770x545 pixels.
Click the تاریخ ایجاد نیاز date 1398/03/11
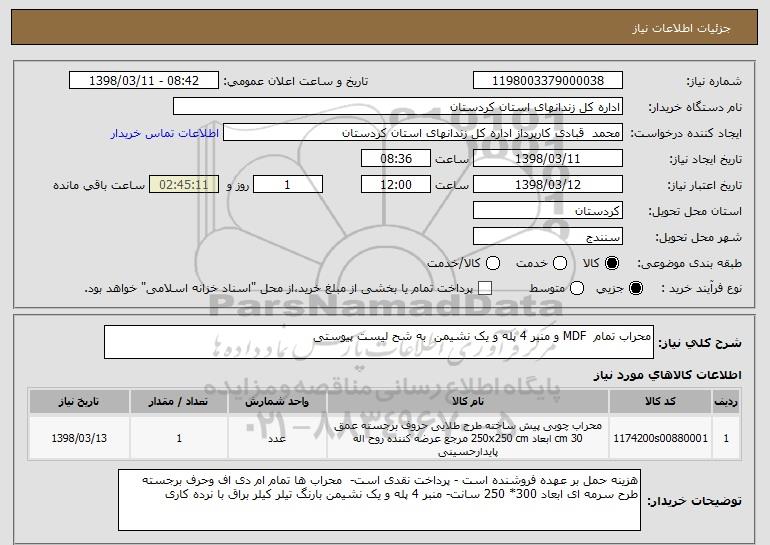point(548,159)
